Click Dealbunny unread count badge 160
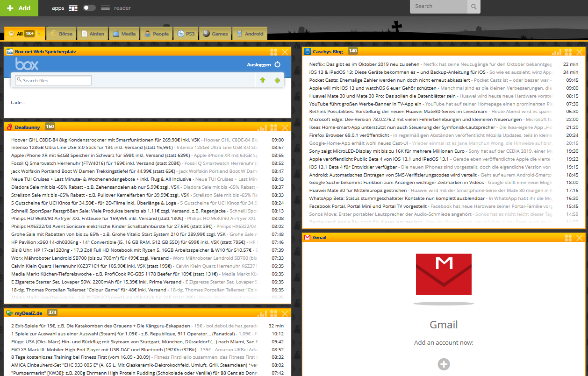This screenshot has width=588, height=376. point(50,127)
